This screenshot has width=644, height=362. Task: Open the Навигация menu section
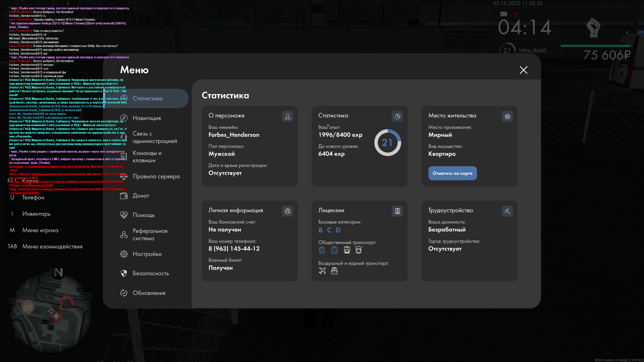(x=147, y=118)
